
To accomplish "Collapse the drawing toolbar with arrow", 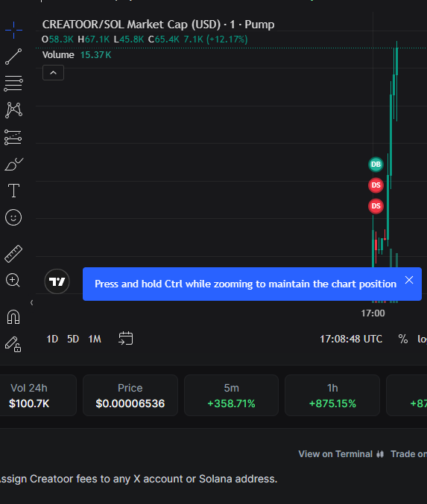I will (x=31, y=302).
